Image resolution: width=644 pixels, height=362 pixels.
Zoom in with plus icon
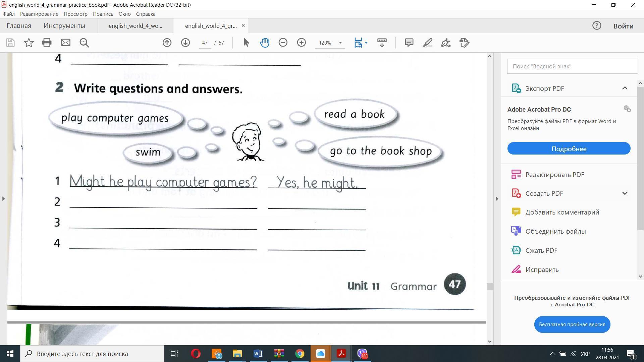click(x=302, y=43)
